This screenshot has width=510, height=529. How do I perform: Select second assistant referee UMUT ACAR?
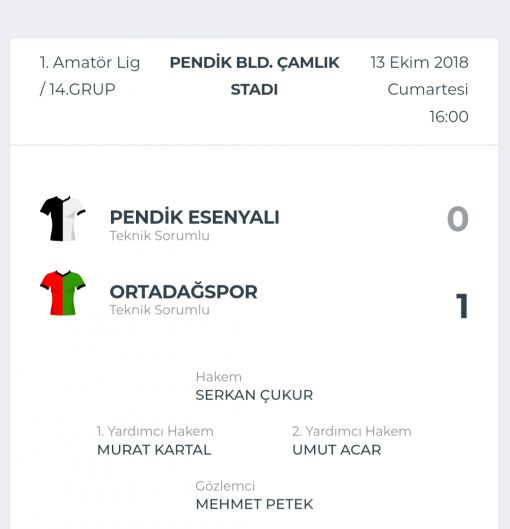point(337,450)
